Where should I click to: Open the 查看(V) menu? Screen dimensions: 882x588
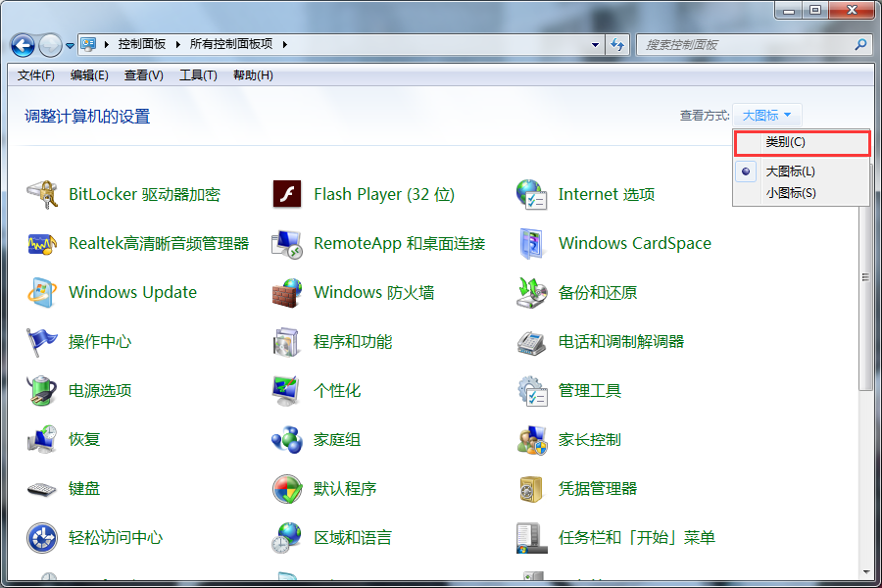click(143, 75)
